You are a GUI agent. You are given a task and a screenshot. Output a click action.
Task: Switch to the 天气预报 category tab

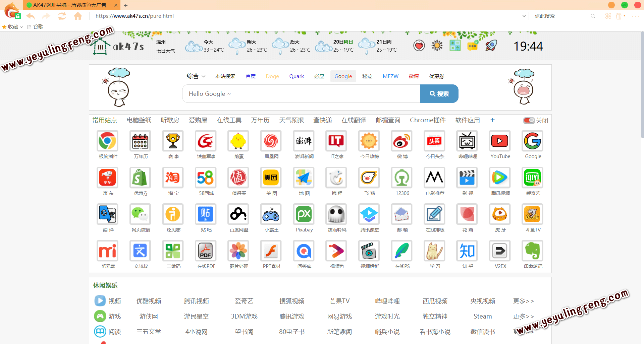pos(291,120)
